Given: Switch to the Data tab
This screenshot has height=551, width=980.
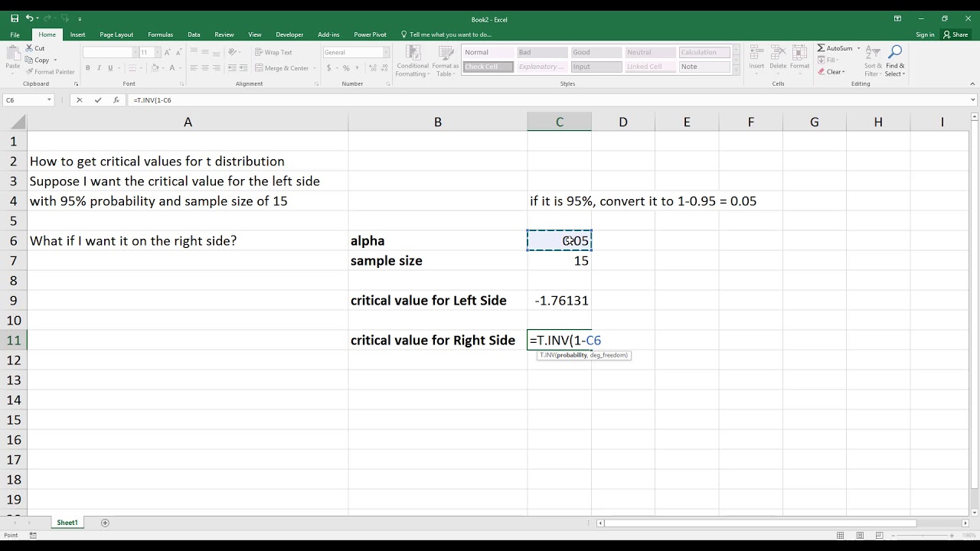Looking at the screenshot, I should click(194, 34).
